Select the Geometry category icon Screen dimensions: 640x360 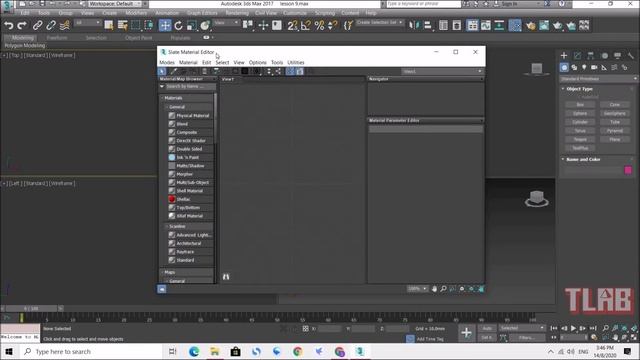click(x=564, y=67)
